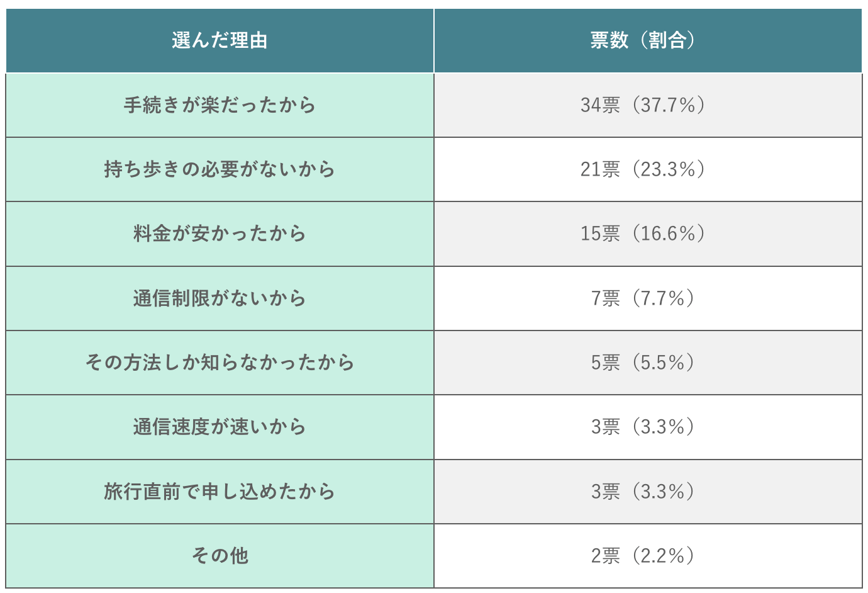The image size is (868, 593).
Task: Select the その方法しか知らなかったから cell
Action: pos(220,363)
